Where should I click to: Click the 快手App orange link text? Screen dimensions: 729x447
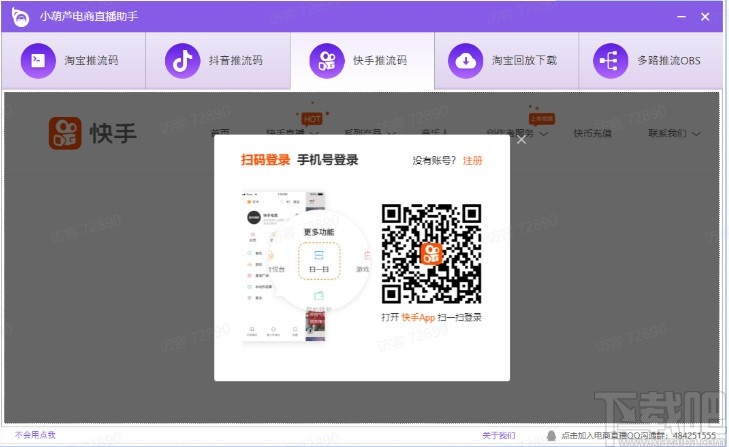point(418,318)
